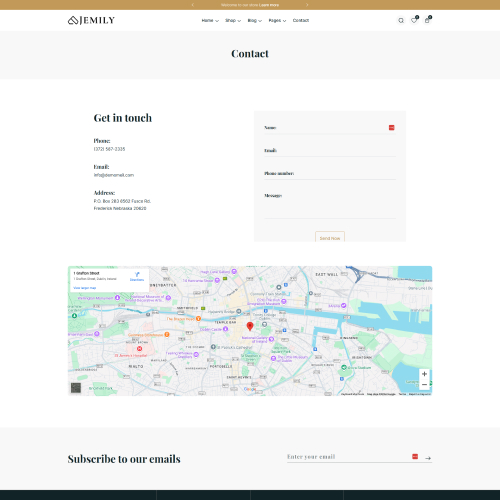500x500 pixels.
Task: Focus the Email input field in form
Action: click(x=330, y=150)
